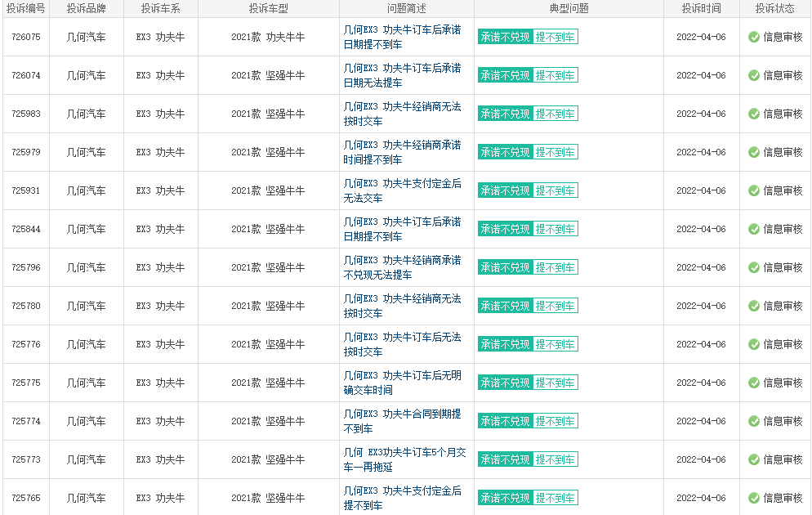Viewport: 812px width, 515px height.
Task: Click green check icon in row 725774
Action: [x=754, y=421]
